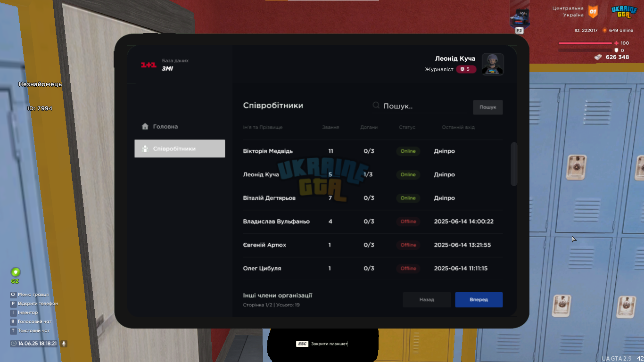The image size is (644, 362).
Task: Click Сторінка 1/2 | Усього: 19 text
Action: 272,305
